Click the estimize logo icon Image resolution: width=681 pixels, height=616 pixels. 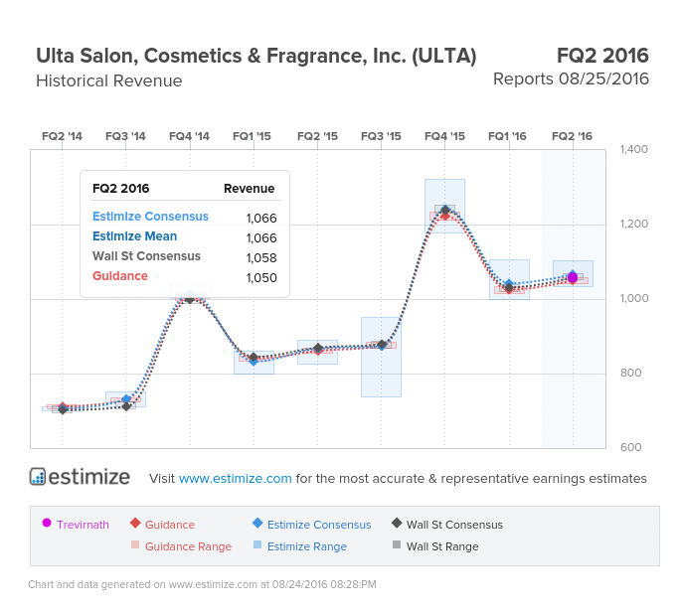click(38, 477)
